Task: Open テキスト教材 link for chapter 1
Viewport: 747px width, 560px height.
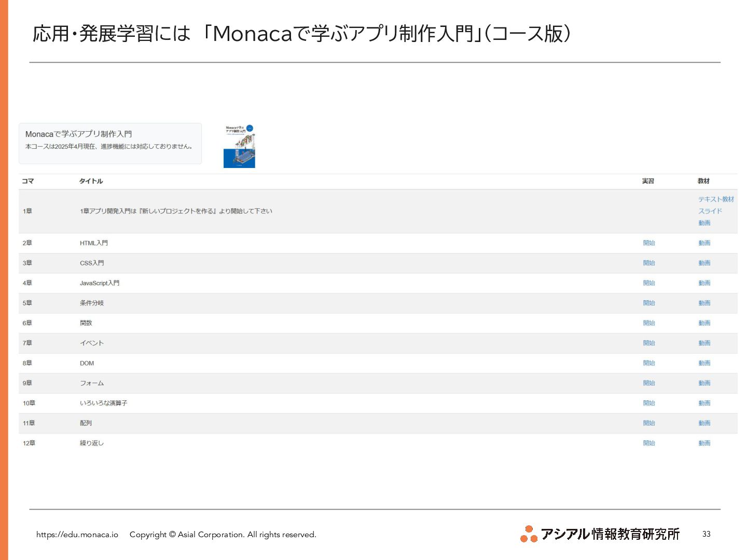Action: [716, 199]
